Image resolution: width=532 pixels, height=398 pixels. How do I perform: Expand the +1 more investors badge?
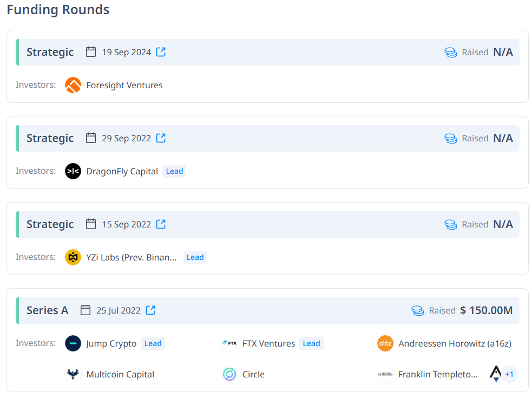click(x=509, y=374)
